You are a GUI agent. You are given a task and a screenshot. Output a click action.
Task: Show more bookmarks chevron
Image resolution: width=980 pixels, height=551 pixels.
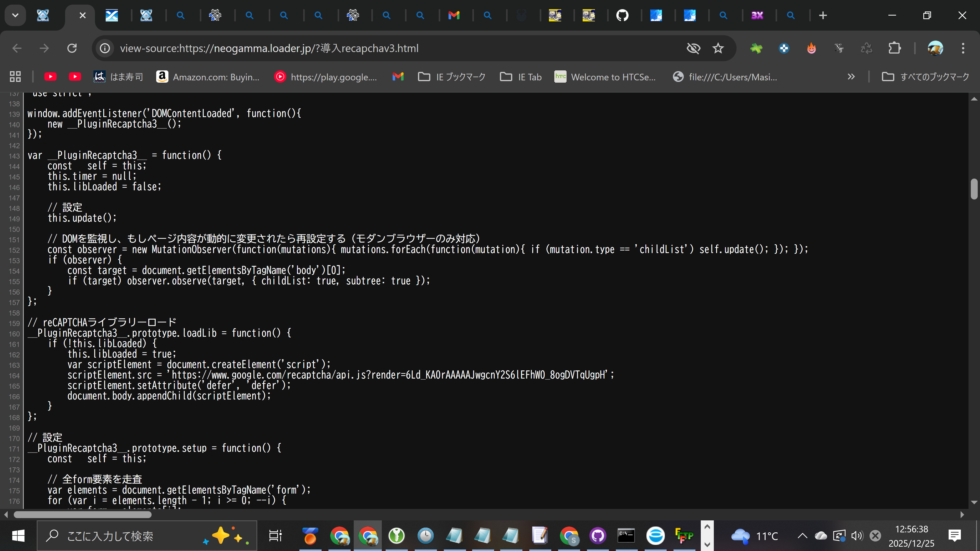[x=851, y=77]
